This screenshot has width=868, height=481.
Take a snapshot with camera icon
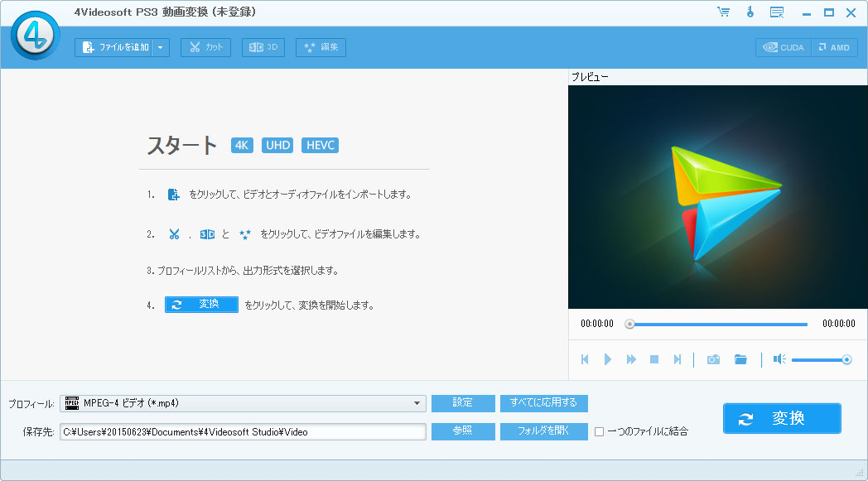pos(714,360)
